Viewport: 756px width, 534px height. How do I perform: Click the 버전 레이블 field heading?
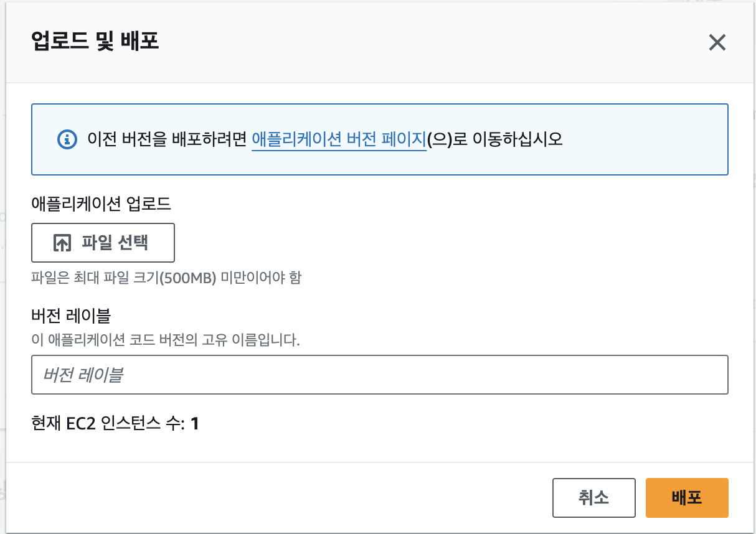pyautogui.click(x=70, y=316)
